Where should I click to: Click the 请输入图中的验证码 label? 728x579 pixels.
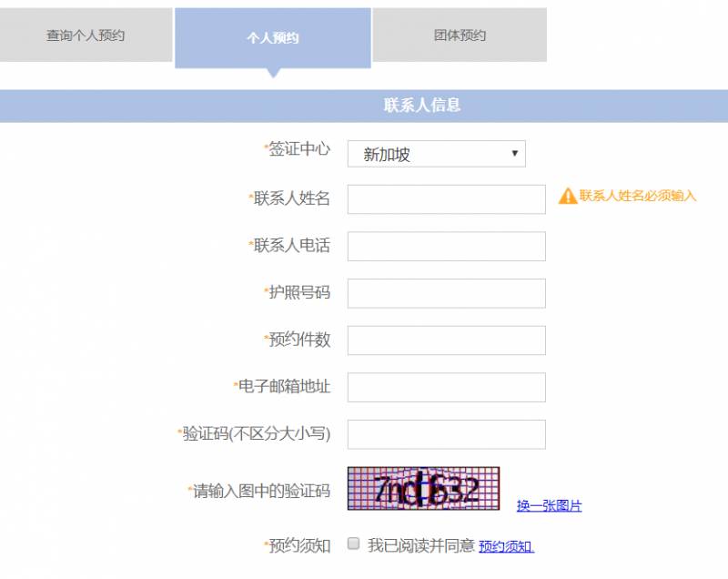pos(260,491)
